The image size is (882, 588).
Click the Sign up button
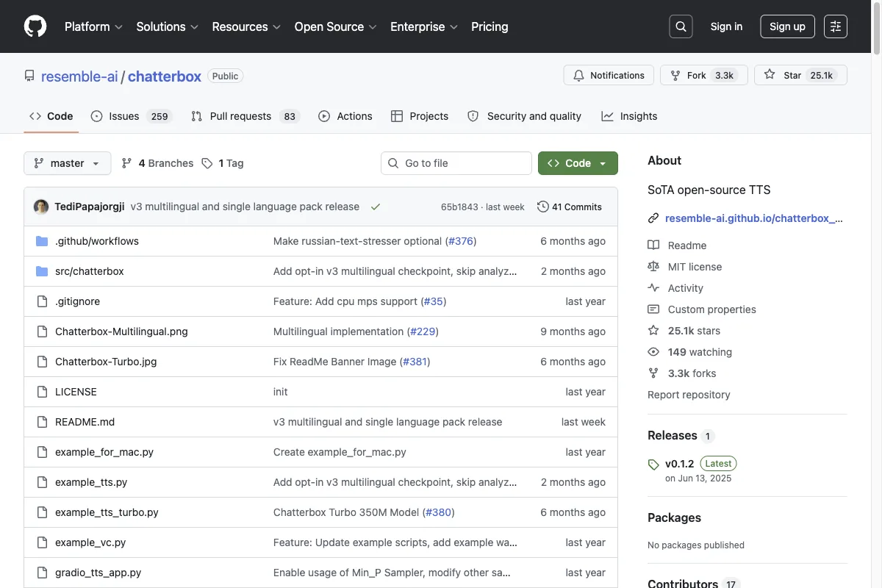click(x=787, y=26)
